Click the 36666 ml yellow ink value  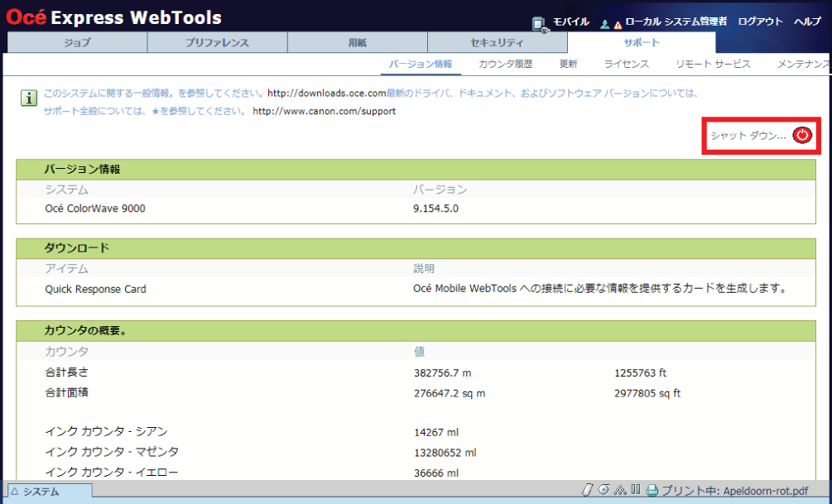(x=436, y=473)
